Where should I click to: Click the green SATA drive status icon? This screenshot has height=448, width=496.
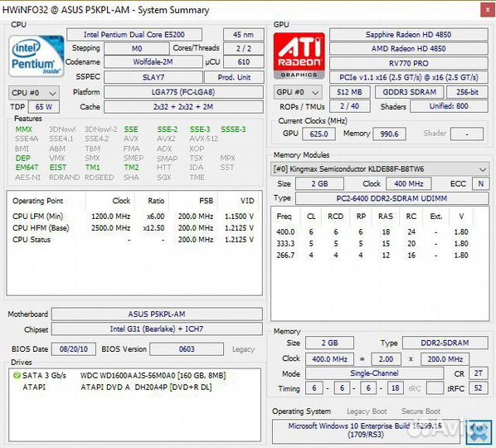17,376
